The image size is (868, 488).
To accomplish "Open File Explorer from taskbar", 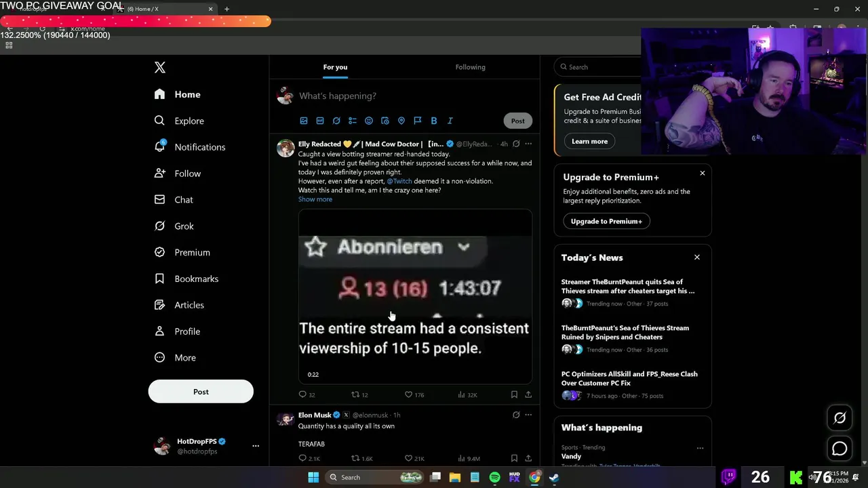I will click(x=455, y=477).
